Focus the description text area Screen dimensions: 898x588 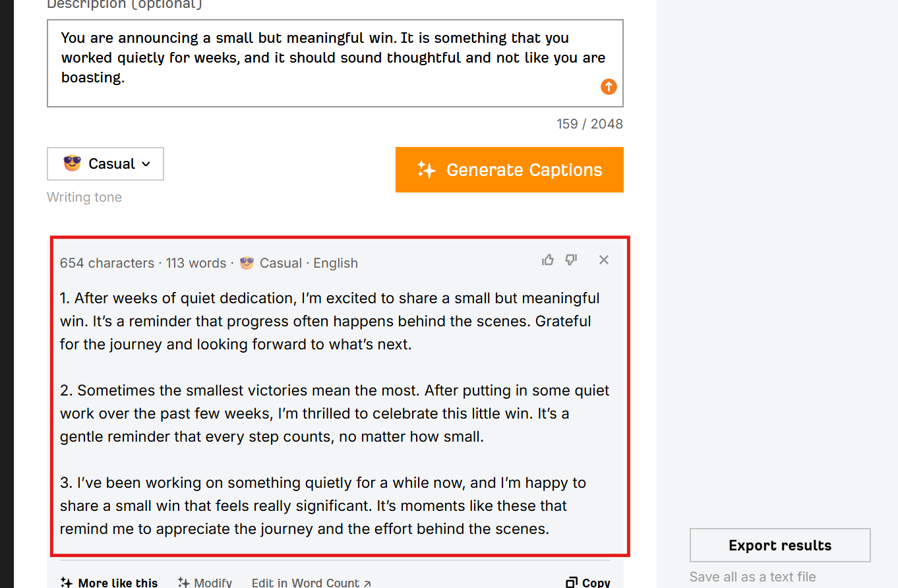coord(335,63)
